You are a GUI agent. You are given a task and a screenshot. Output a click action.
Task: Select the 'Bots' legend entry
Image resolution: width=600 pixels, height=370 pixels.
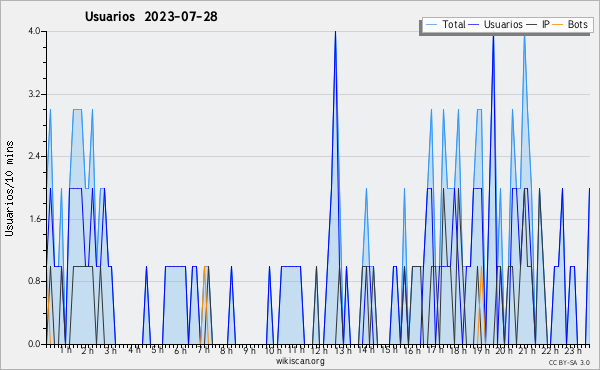tap(577, 24)
